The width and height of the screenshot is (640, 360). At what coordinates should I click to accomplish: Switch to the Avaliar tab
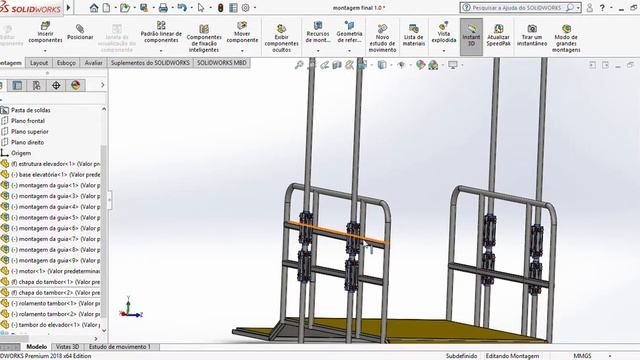(93, 63)
